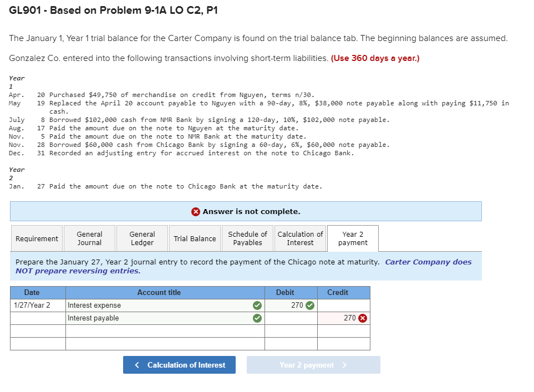Click the Account title column header
The image size is (534, 392).
click(165, 293)
